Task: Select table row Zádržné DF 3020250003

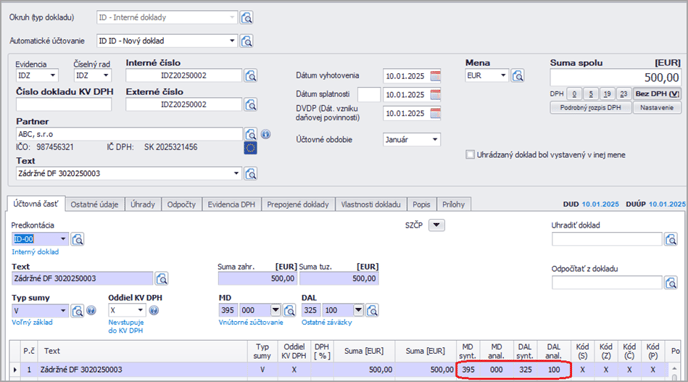Action: (x=338, y=370)
